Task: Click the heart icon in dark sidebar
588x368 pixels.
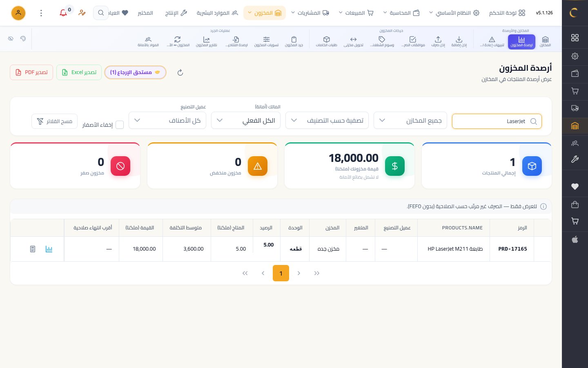Action: coord(575,187)
